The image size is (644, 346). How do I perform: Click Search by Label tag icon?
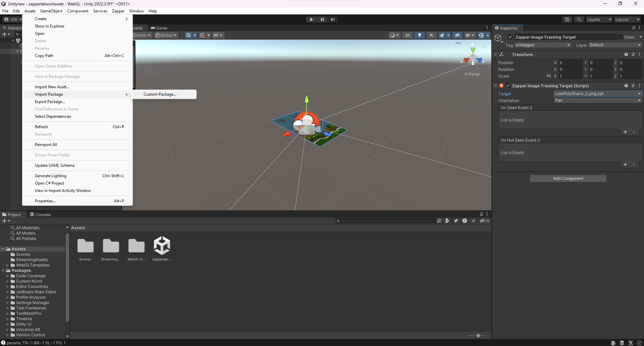[x=456, y=221]
